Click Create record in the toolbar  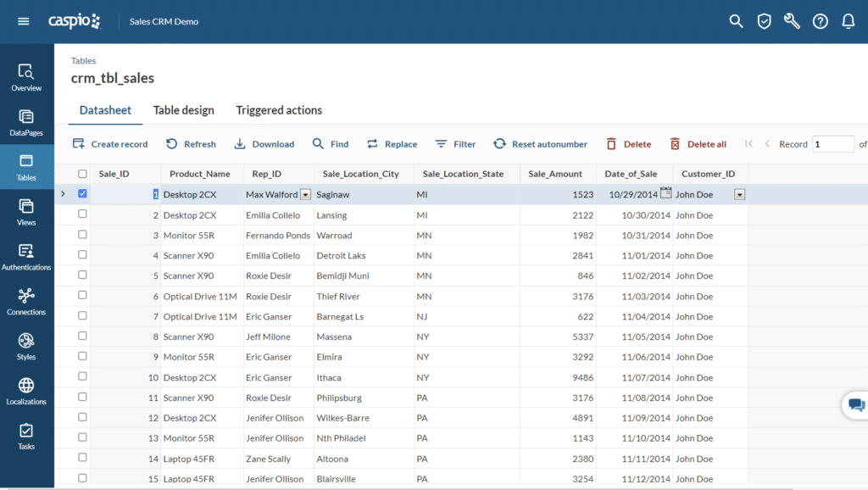point(110,144)
